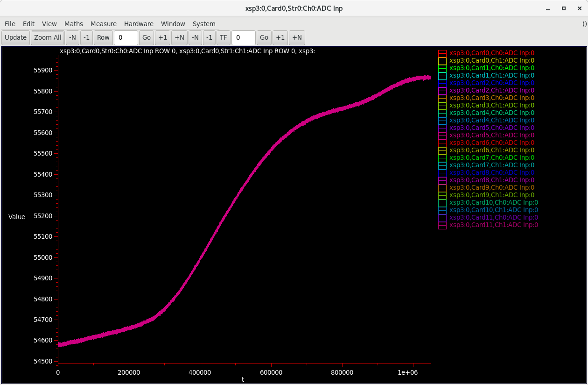The height and width of the screenshot is (385, 588).
Task: Click the -1 button immediately left of TF
Action: click(x=210, y=37)
